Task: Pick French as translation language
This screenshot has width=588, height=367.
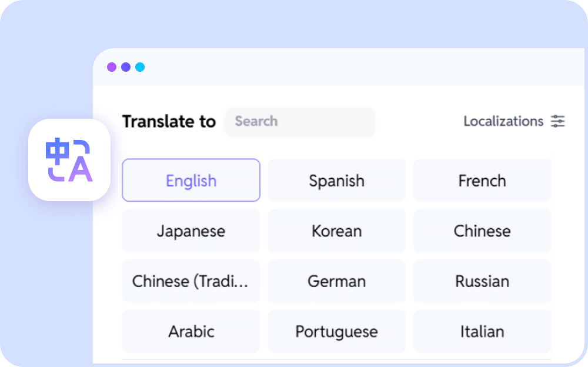Action: 482,181
